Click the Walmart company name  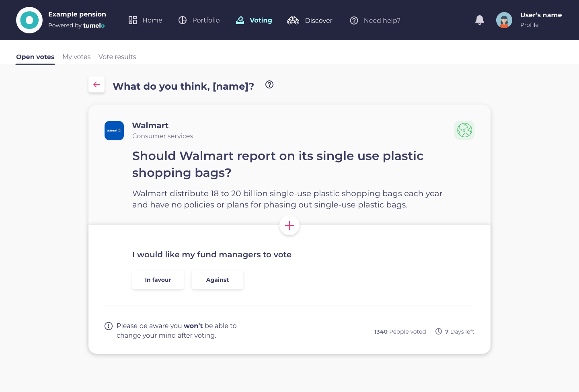(150, 125)
